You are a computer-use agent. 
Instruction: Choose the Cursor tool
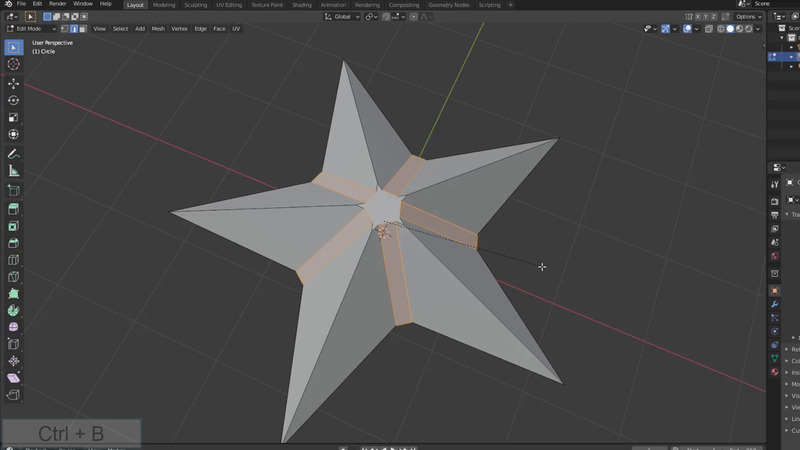coord(14,64)
